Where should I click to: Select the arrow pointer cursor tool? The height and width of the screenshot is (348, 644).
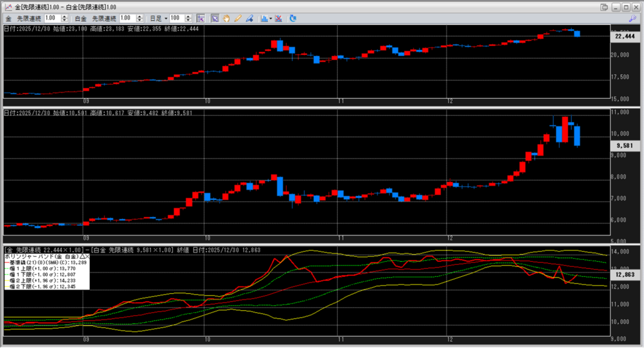pyautogui.click(x=215, y=18)
